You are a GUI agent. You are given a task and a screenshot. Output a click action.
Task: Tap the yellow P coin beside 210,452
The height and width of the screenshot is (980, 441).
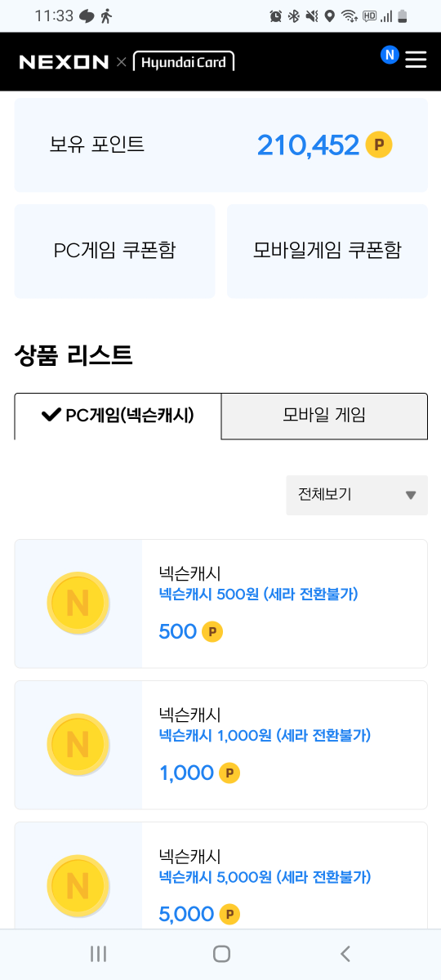(379, 145)
